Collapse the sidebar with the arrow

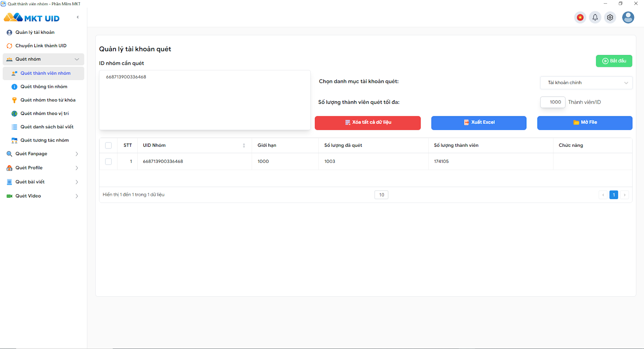pyautogui.click(x=78, y=17)
